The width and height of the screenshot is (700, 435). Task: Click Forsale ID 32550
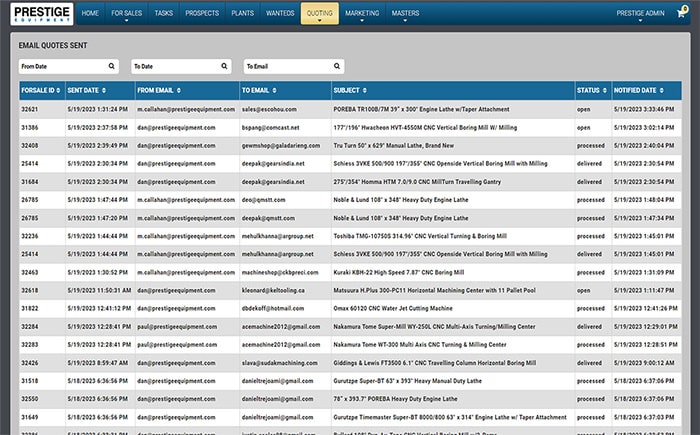click(29, 399)
